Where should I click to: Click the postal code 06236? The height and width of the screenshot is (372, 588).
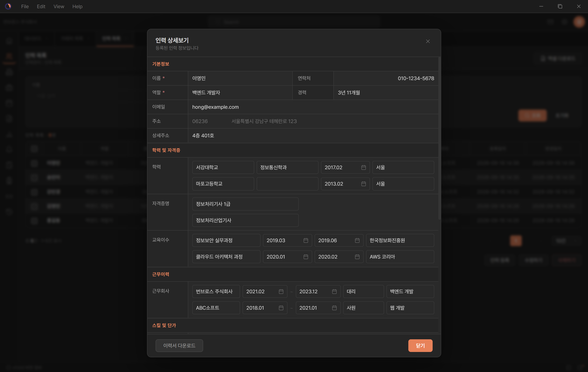200,121
